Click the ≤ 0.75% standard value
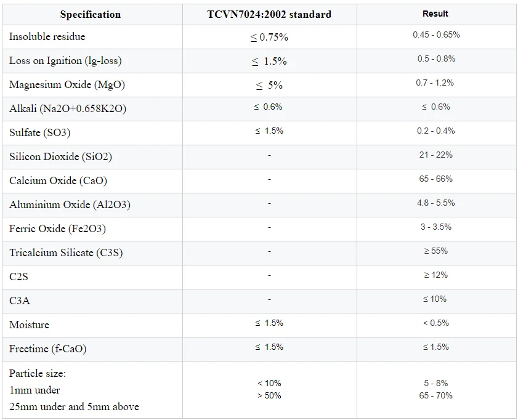The image size is (518, 420). pos(269,37)
